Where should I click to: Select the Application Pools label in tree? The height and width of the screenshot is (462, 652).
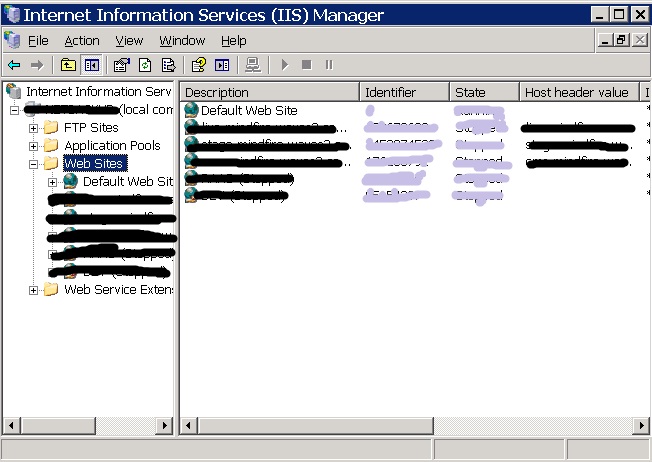(112, 146)
